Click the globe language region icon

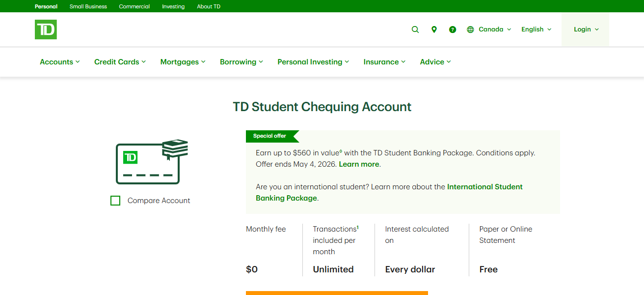(470, 29)
